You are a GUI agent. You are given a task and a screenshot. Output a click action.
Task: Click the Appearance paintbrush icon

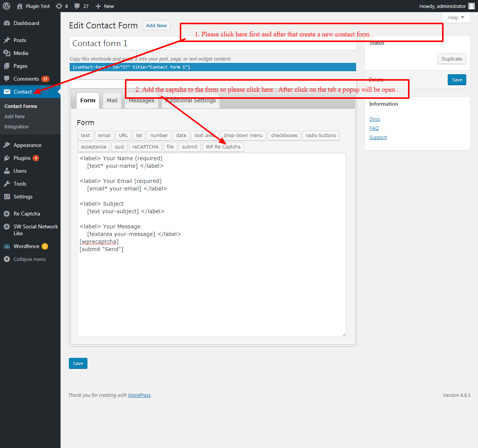coord(7,145)
